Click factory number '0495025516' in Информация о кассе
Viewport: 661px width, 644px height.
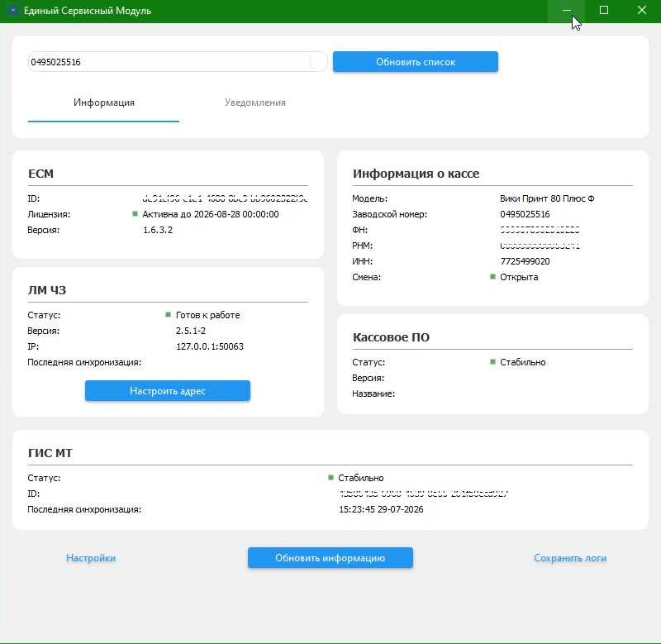[525, 214]
